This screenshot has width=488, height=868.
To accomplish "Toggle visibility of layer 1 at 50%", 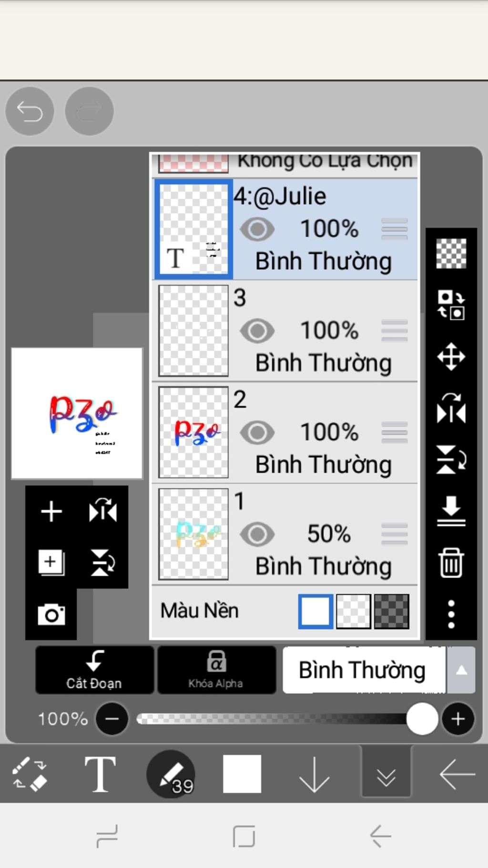I will [x=257, y=534].
